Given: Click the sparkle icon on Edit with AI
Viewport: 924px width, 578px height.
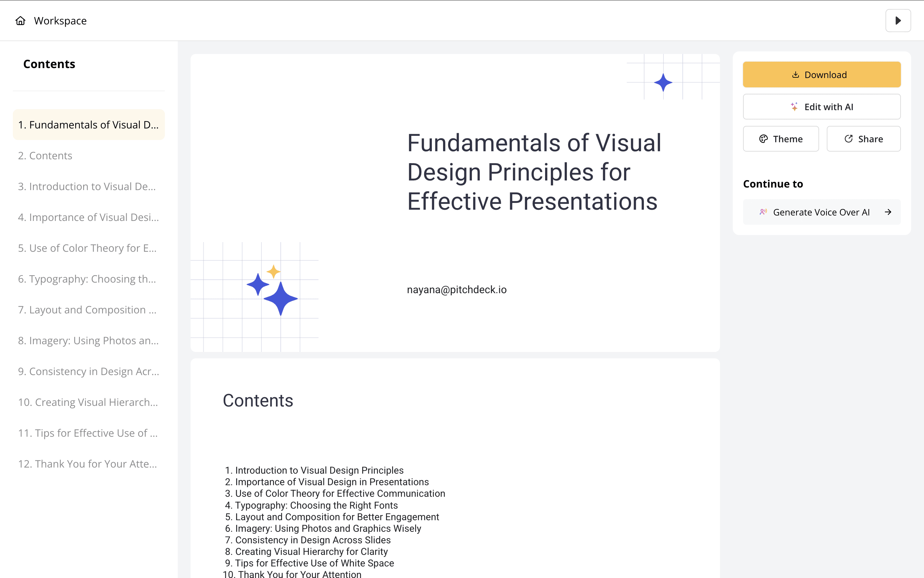Looking at the screenshot, I should (795, 107).
